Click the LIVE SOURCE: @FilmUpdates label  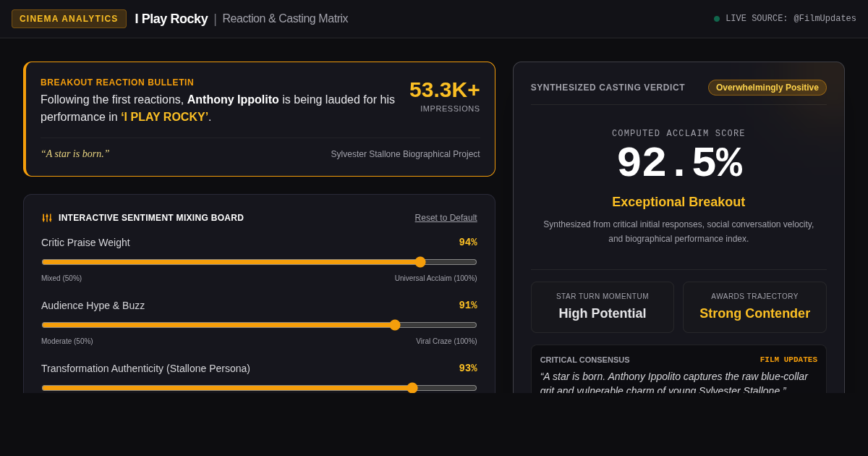pos(791,19)
